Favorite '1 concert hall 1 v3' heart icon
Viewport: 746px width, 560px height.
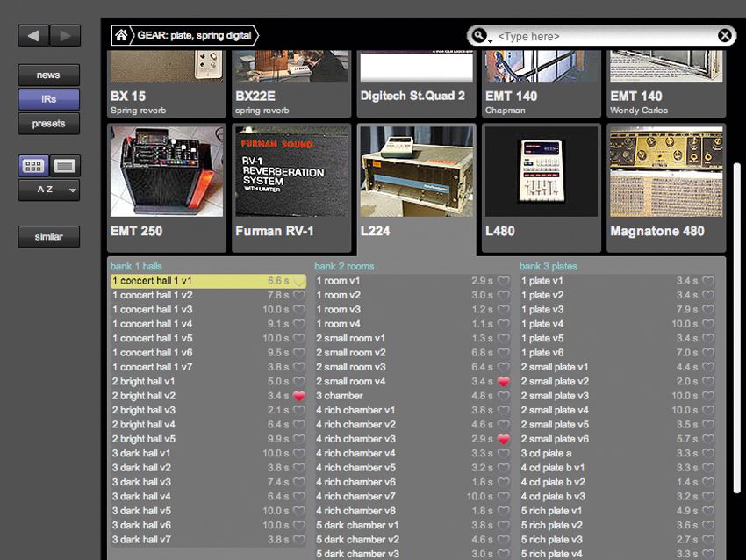click(298, 310)
